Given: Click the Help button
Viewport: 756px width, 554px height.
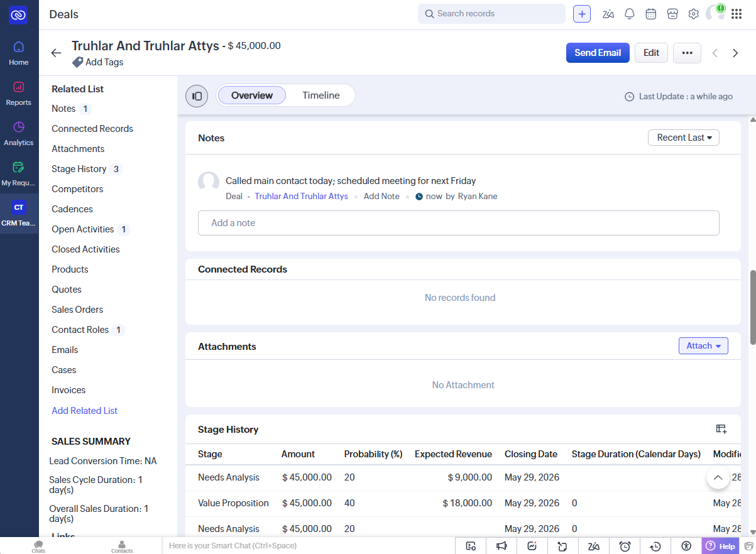Looking at the screenshot, I should point(720,546).
